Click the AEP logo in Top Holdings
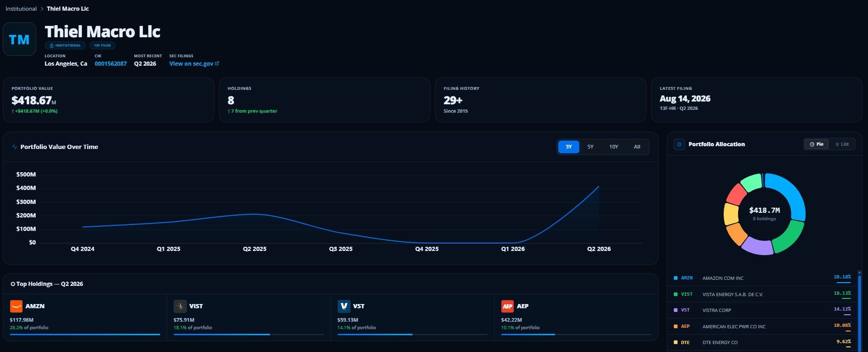Image resolution: width=868 pixels, height=352 pixels. point(508,306)
